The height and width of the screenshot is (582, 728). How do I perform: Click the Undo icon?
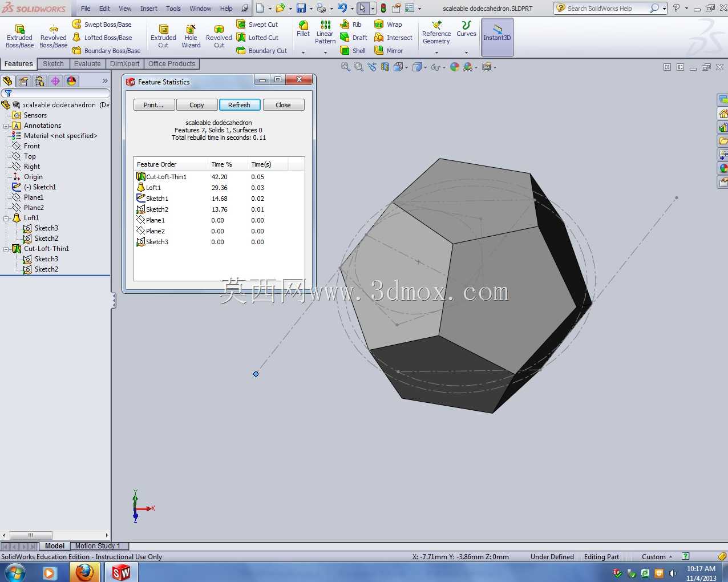pos(342,8)
